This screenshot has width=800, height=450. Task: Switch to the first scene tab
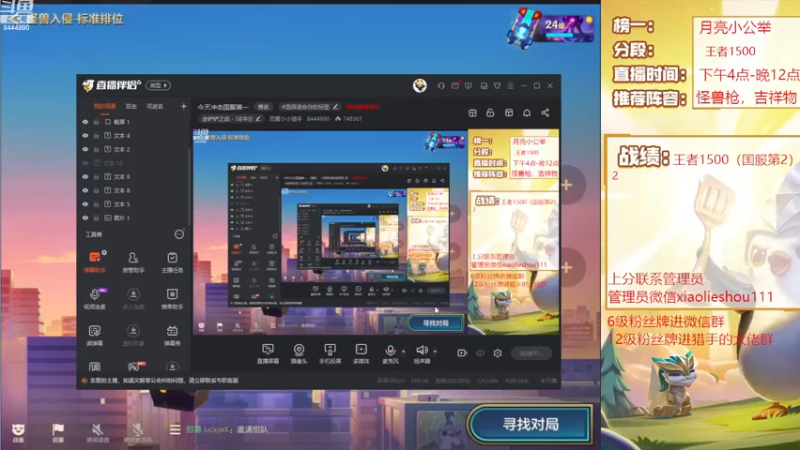105,106
